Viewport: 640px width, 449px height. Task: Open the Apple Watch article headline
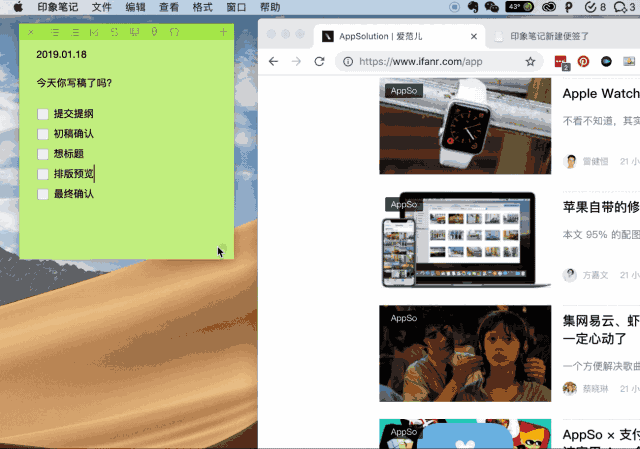601,94
